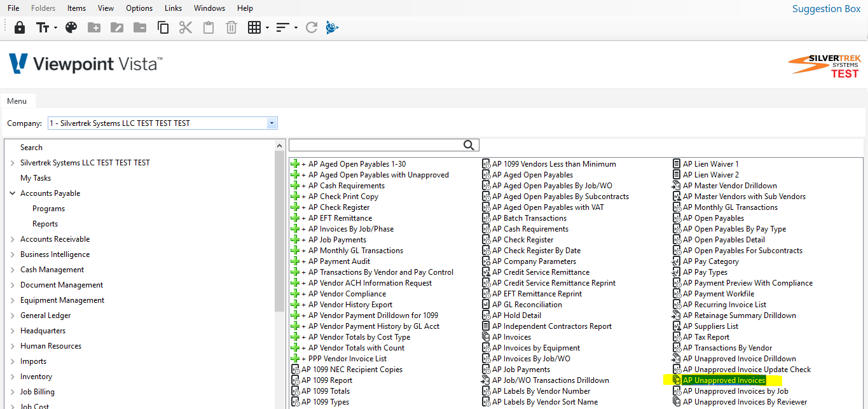Select Reports under Accounts Payable
Screen dimensions: 868x409
(45, 224)
